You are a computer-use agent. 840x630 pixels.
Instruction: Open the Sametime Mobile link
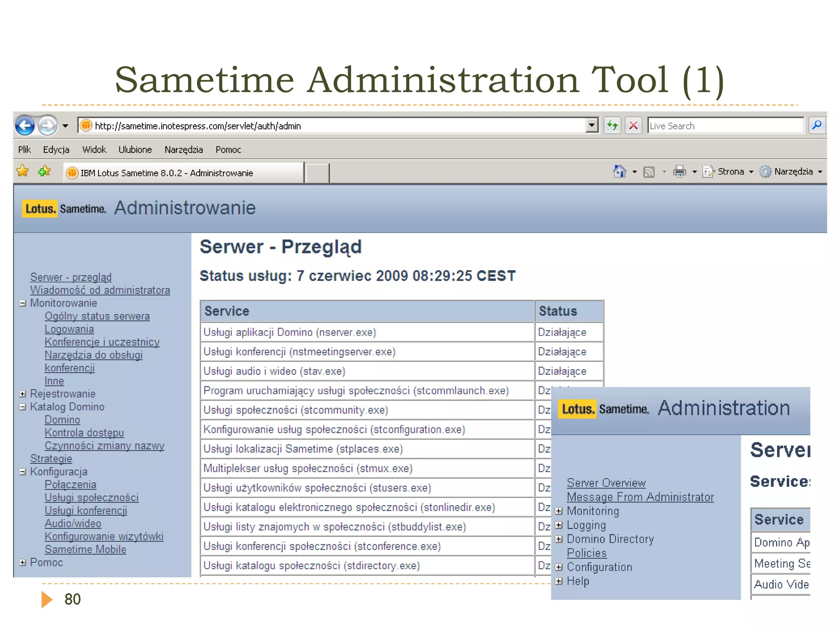(85, 550)
